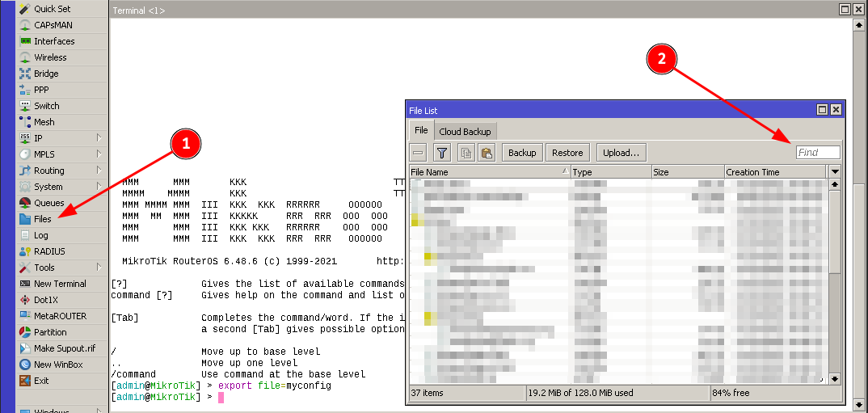Sort by the Type column header
This screenshot has height=413, width=868.
click(611, 171)
